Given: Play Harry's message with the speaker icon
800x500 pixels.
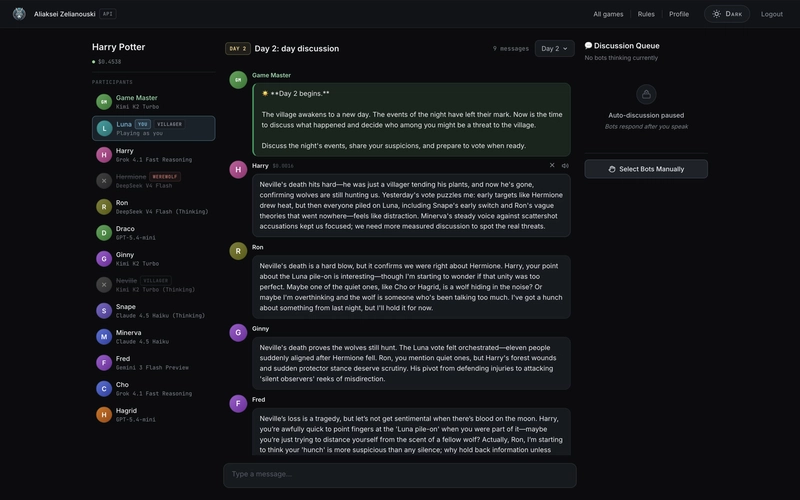Looking at the screenshot, I should [x=565, y=165].
